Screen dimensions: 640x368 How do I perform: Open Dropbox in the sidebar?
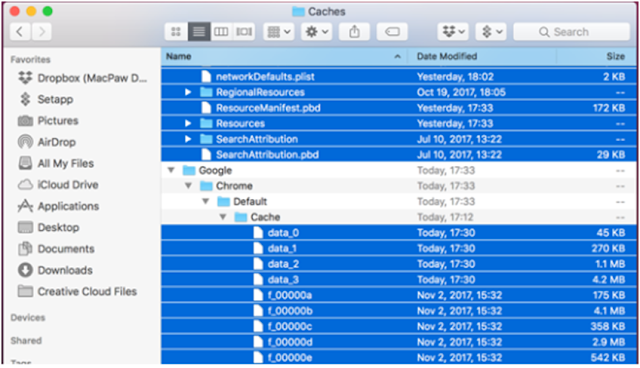(82, 78)
